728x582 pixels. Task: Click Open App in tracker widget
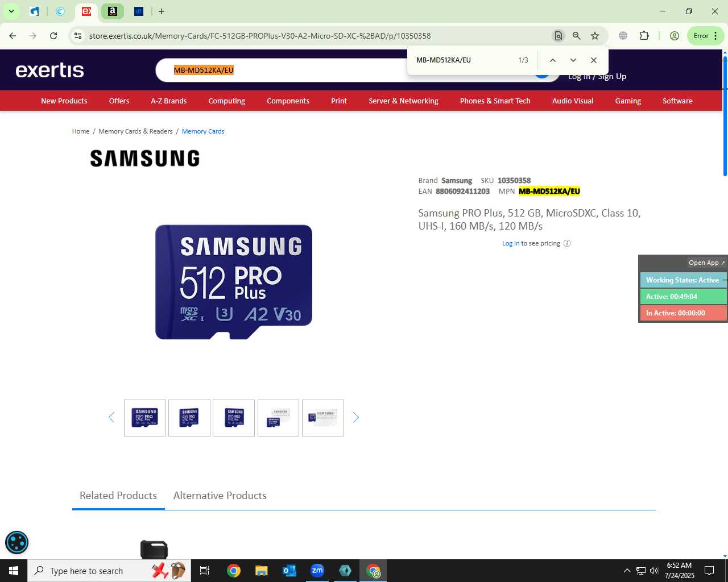[706, 263]
